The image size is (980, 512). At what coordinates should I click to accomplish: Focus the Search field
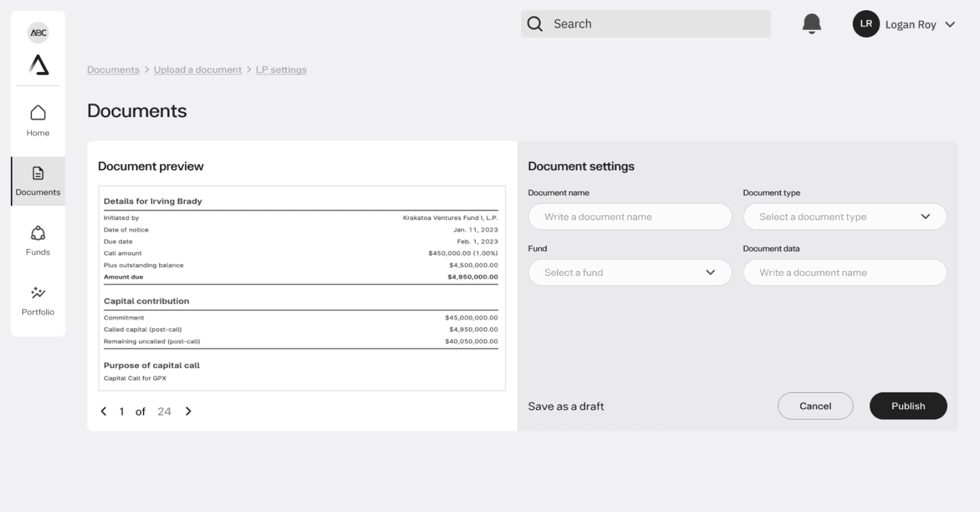(646, 24)
